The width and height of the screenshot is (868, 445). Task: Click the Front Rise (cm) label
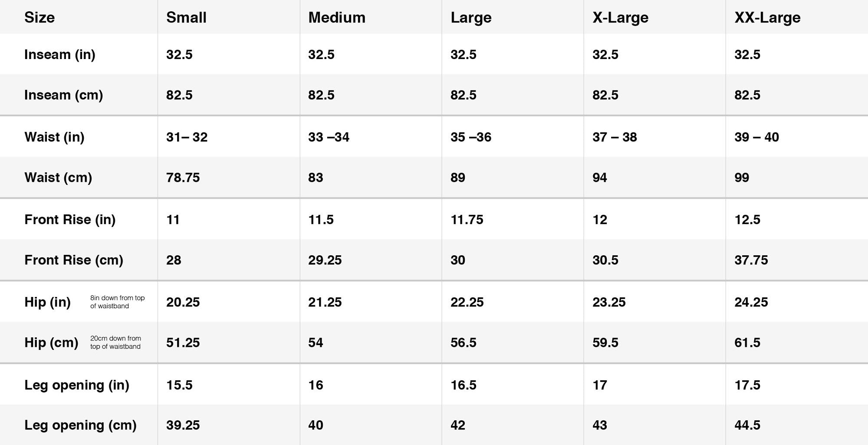(x=74, y=260)
